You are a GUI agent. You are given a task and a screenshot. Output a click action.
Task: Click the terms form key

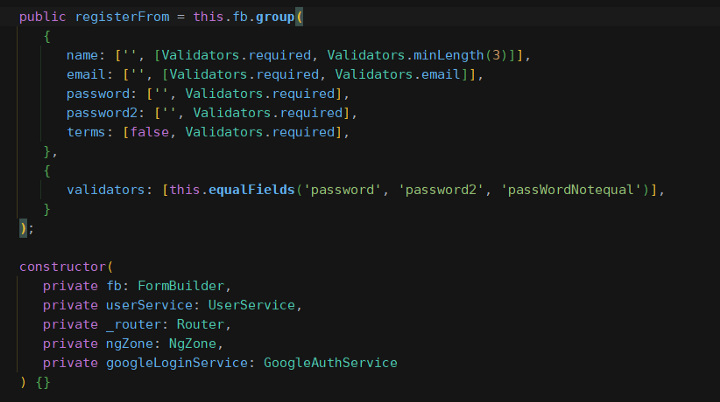pos(87,132)
